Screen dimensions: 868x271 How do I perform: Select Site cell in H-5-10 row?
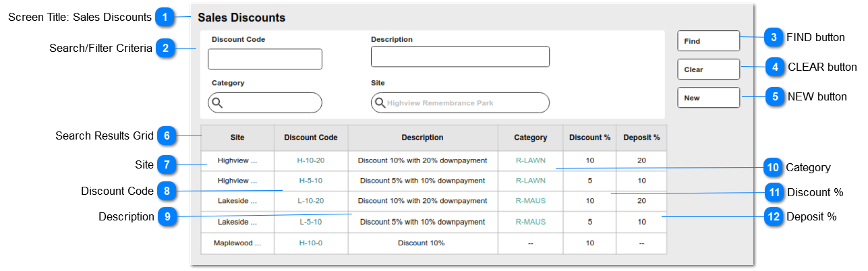237,181
